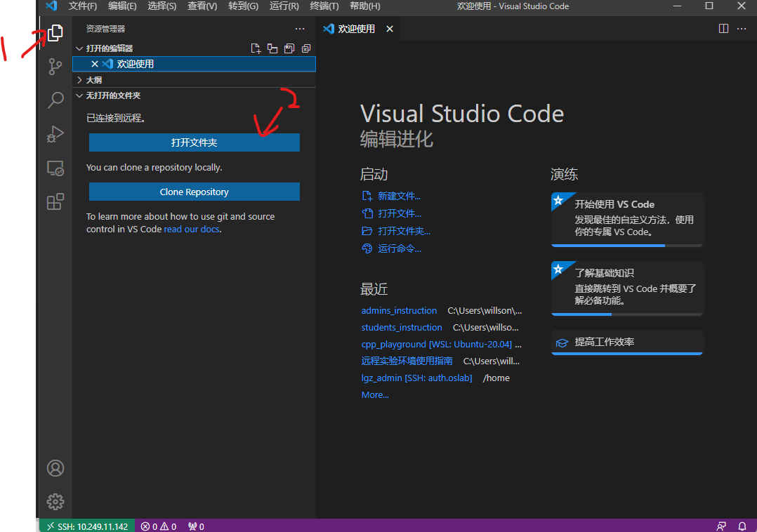Open the Search view in activity bar
Viewport: 757px width, 532px height.
pyautogui.click(x=55, y=100)
